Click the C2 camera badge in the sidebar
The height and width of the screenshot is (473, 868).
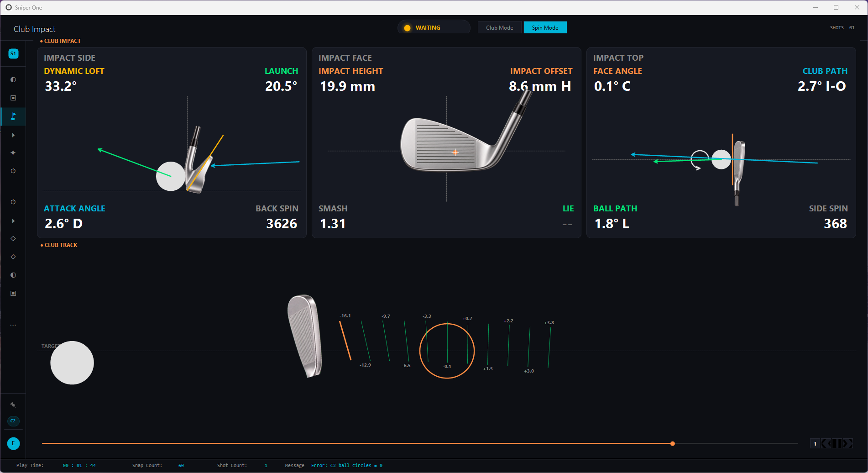tap(13, 420)
